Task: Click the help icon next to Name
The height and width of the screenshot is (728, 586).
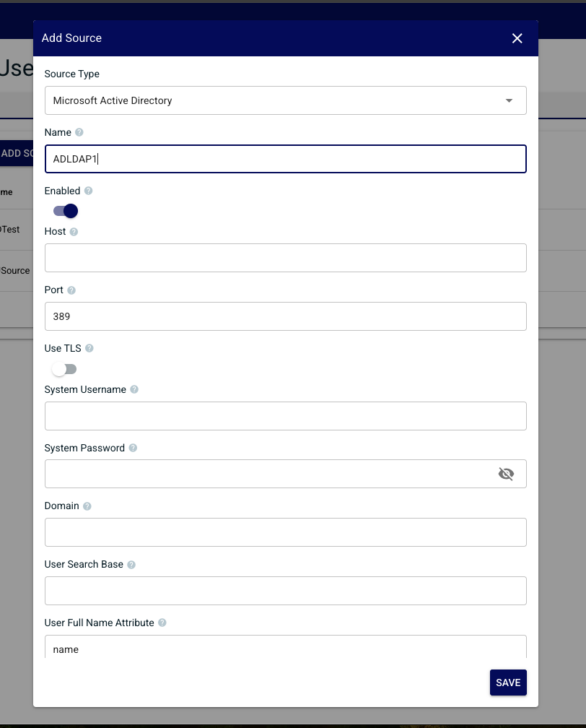Action: tap(79, 132)
